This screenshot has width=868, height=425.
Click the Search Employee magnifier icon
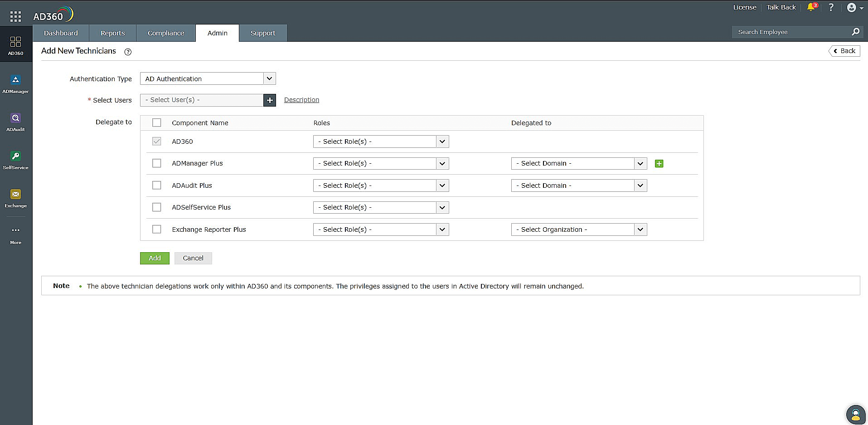(856, 32)
